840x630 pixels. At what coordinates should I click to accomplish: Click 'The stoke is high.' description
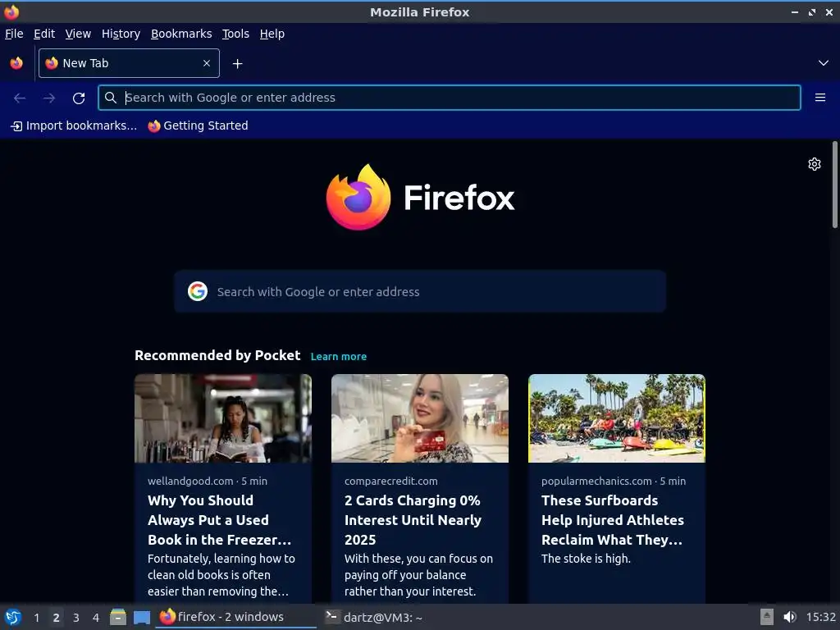click(586, 559)
